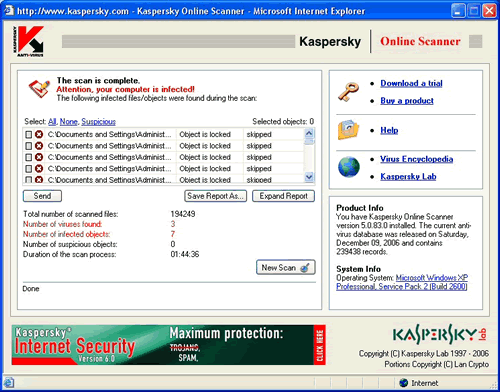Open the Buy a product link
The width and height of the screenshot is (500, 392).
pyautogui.click(x=407, y=101)
